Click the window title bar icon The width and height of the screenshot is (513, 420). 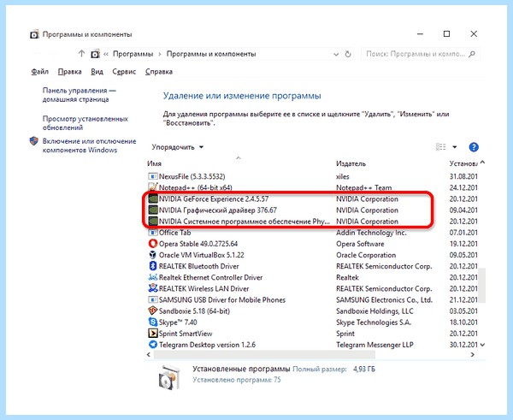tap(34, 34)
